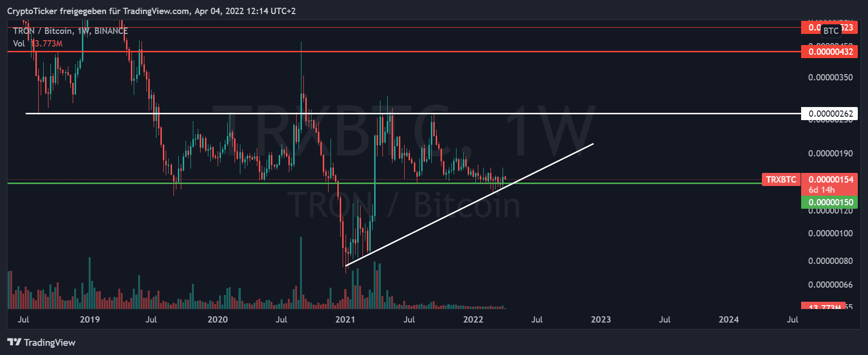The height and width of the screenshot is (355, 868).
Task: Click the TradingView logo icon
Action: [x=14, y=342]
